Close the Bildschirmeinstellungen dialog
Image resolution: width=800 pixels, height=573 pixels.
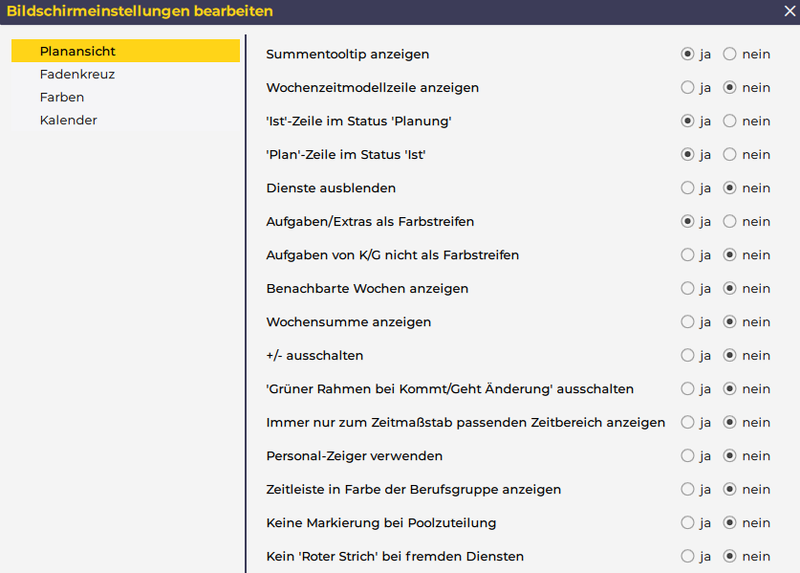tap(789, 11)
